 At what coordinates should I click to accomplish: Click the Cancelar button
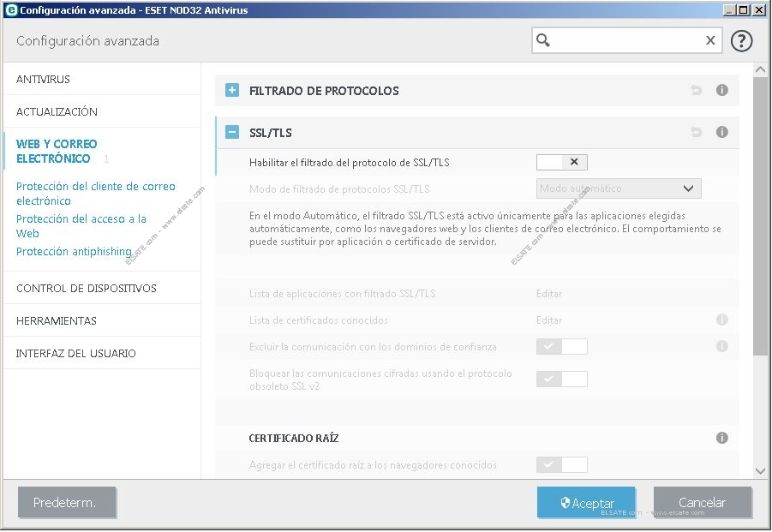point(702,503)
